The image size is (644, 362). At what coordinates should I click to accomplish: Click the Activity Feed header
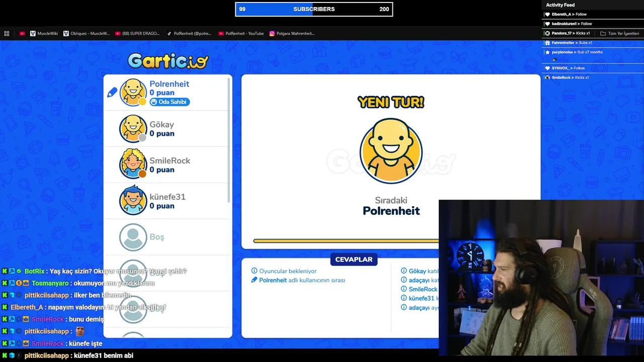pos(560,5)
